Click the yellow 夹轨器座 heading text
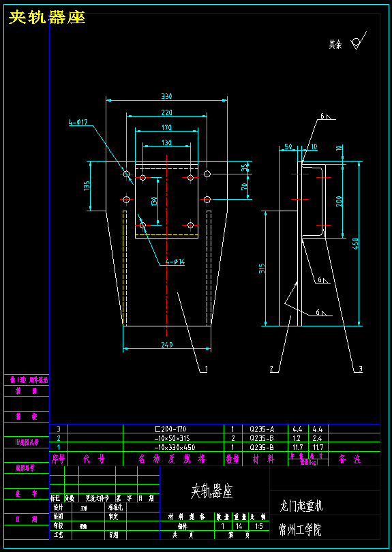 click(x=47, y=17)
